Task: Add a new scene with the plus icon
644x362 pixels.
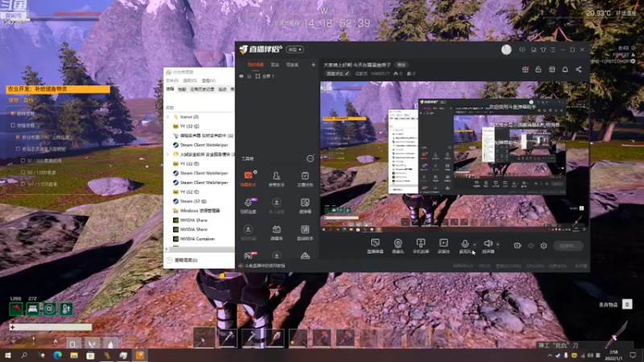Action: [x=313, y=65]
